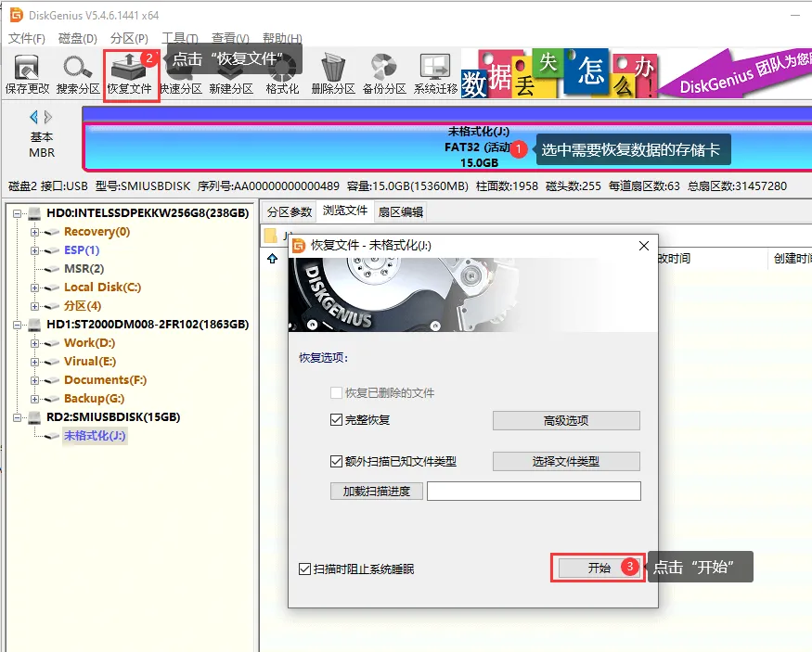Expand the Local Disk(C:) node
812x652 pixels.
pos(34,288)
